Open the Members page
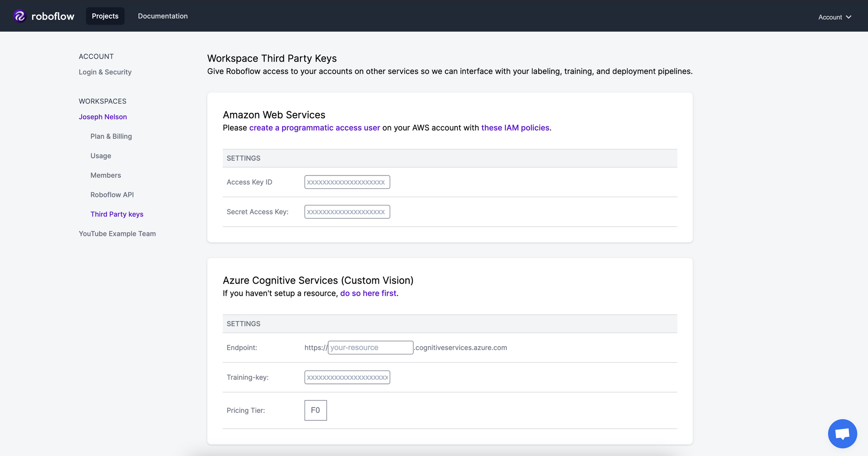Screen dimensions: 868x456 coord(105,175)
